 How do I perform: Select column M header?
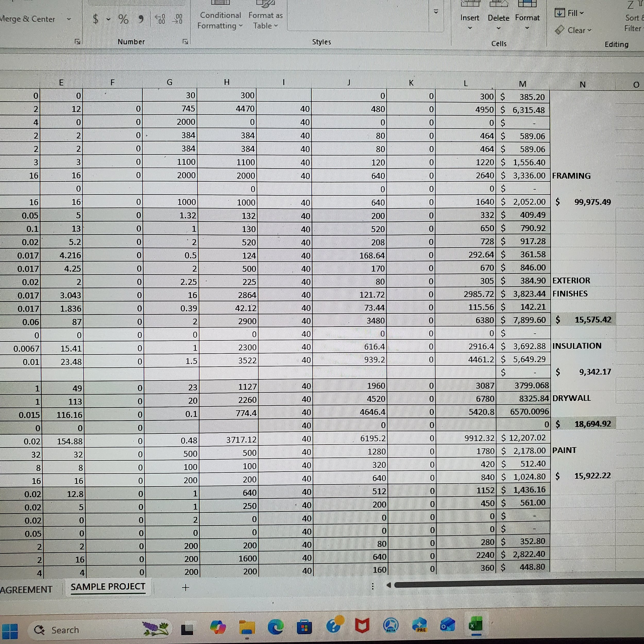(522, 84)
